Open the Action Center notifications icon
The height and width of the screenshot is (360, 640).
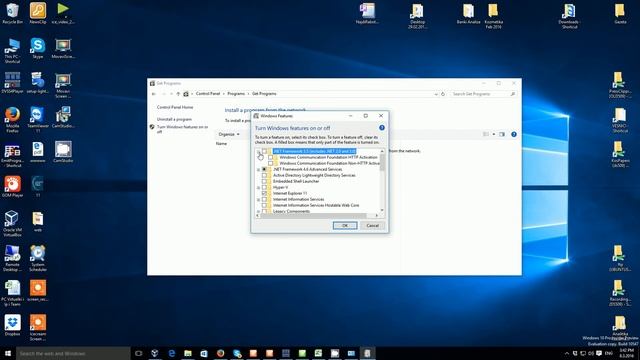click(x=599, y=353)
